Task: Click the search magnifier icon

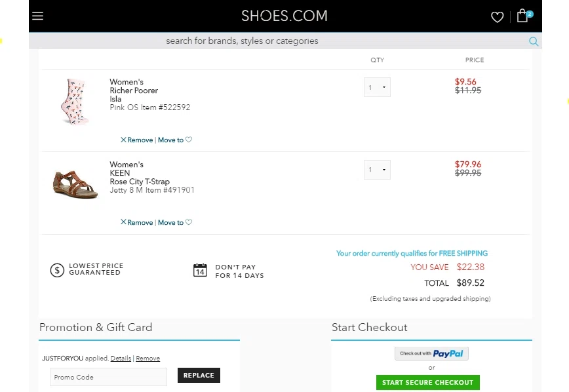Action: (533, 41)
